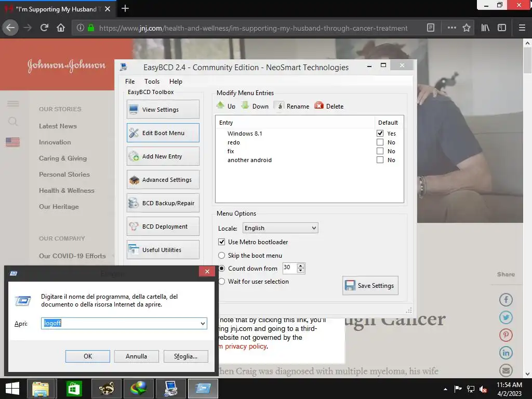The image size is (532, 399).
Task: Open BCD Backup/Repair section
Action: coord(163,203)
